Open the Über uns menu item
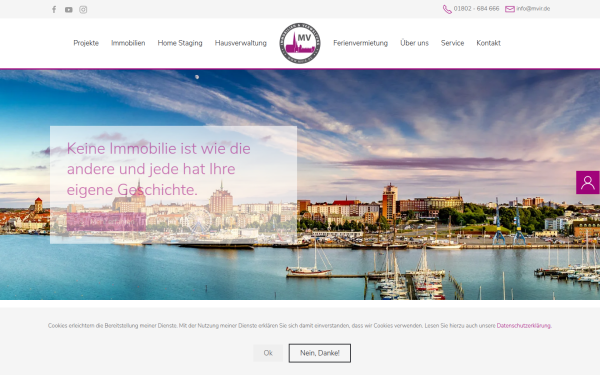Screen dimensions: 600x375 pyautogui.click(x=414, y=43)
